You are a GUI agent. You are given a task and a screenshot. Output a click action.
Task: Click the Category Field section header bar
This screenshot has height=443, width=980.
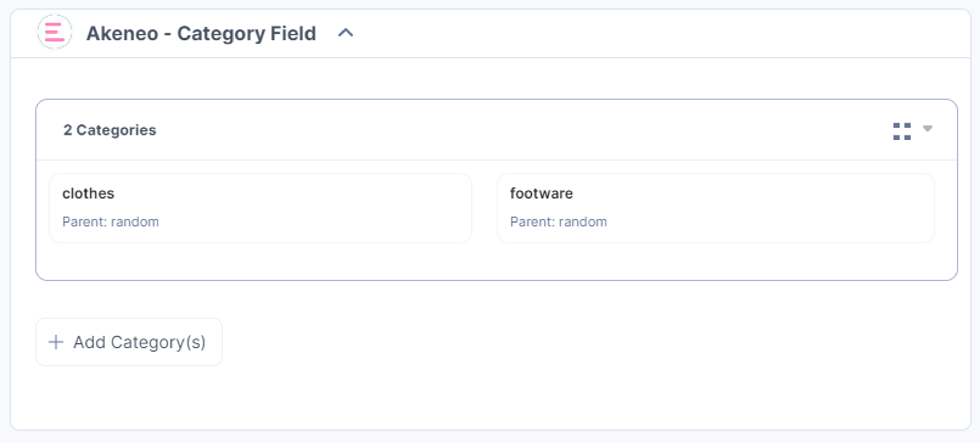(490, 34)
